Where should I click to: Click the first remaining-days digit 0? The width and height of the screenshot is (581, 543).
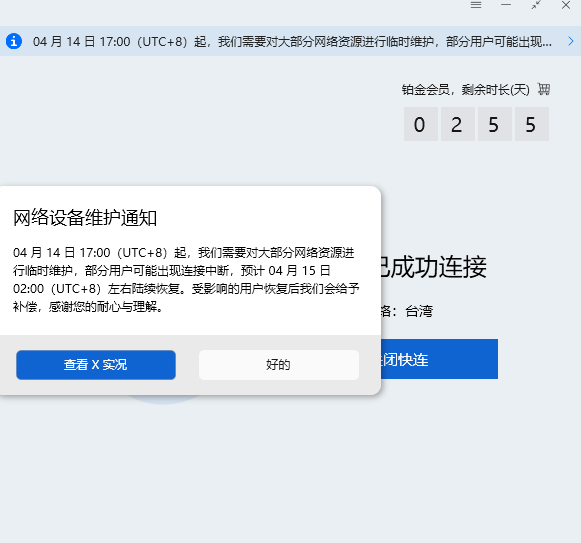pyautogui.click(x=421, y=124)
